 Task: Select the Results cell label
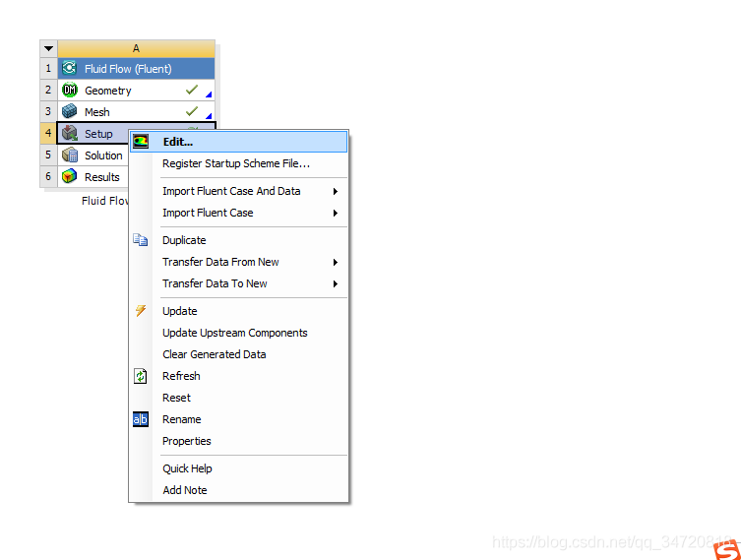coord(101,177)
